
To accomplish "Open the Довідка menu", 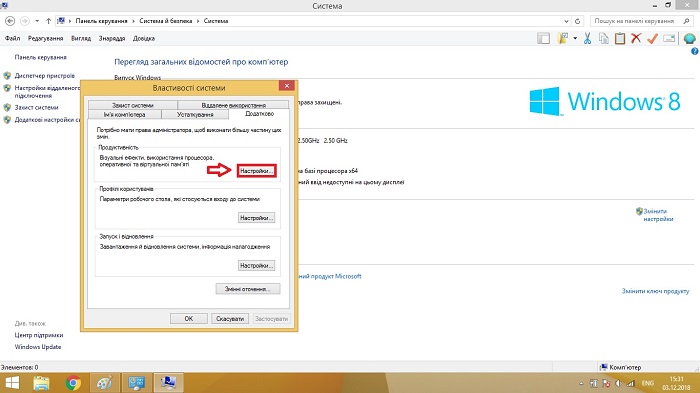I will click(x=144, y=38).
